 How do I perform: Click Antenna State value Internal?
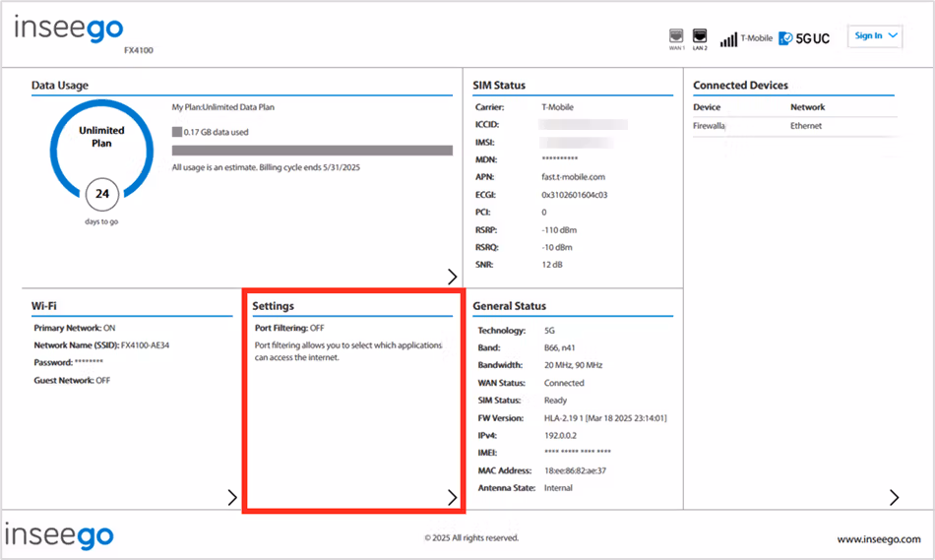558,488
